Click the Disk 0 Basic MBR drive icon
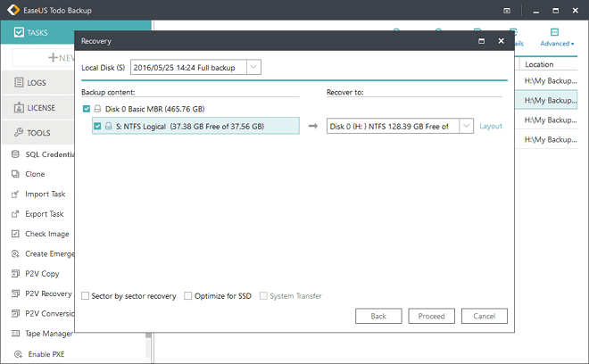 (97, 109)
